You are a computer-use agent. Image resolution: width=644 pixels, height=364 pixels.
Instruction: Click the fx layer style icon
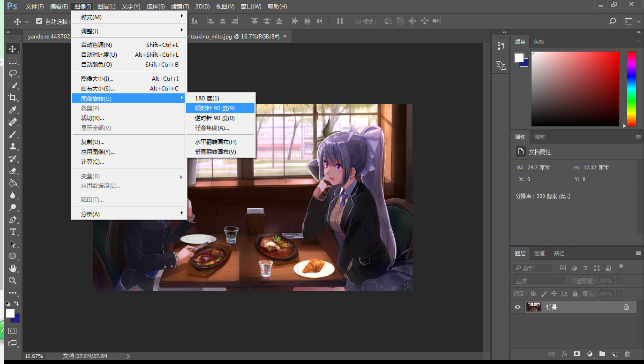click(x=564, y=354)
